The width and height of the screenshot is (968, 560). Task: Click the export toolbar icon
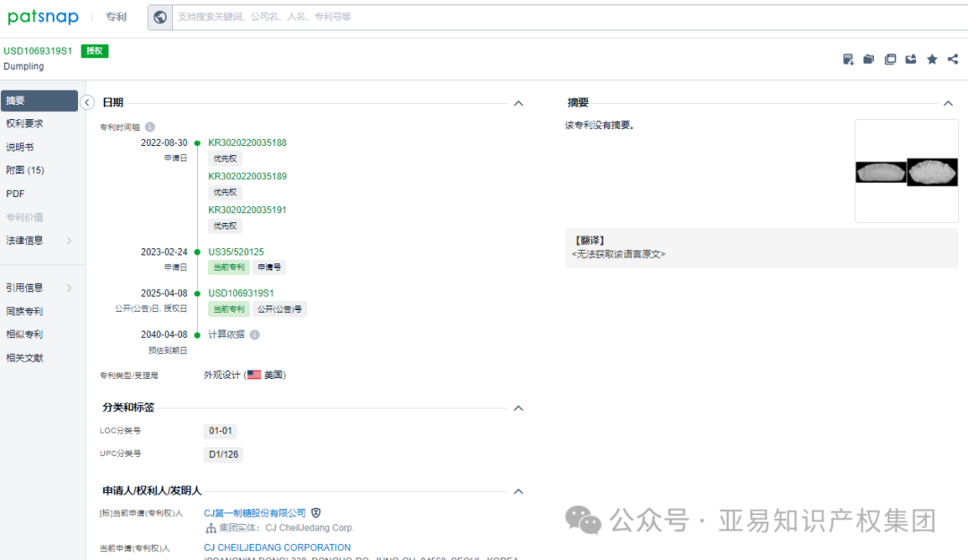pos(911,59)
